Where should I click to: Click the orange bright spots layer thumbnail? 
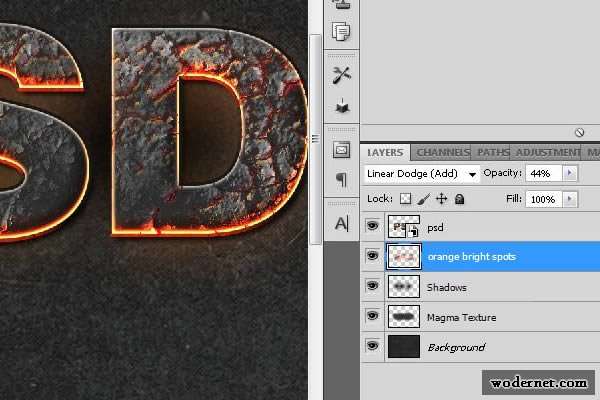pyautogui.click(x=403, y=257)
